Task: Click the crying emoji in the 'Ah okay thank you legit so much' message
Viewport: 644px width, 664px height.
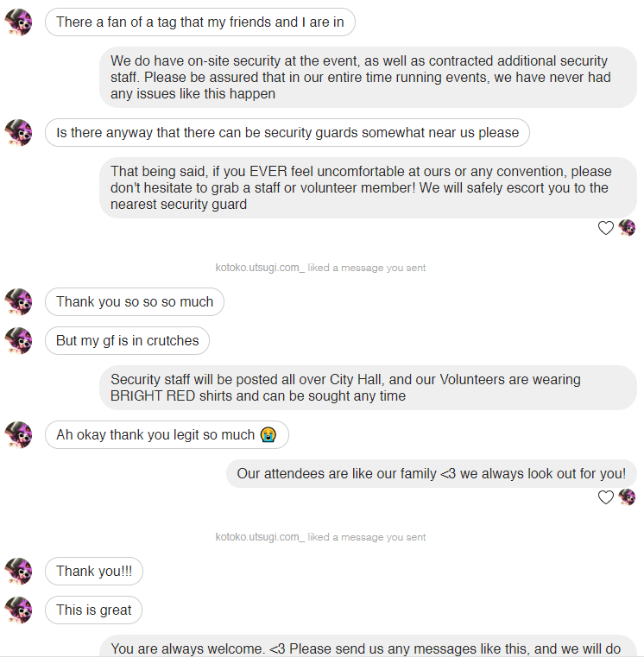Action: tap(268, 434)
